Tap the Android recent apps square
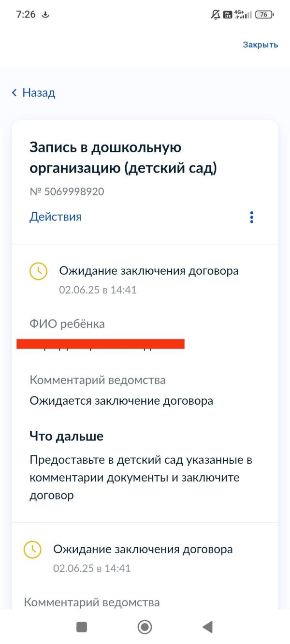 pyautogui.click(x=82, y=627)
